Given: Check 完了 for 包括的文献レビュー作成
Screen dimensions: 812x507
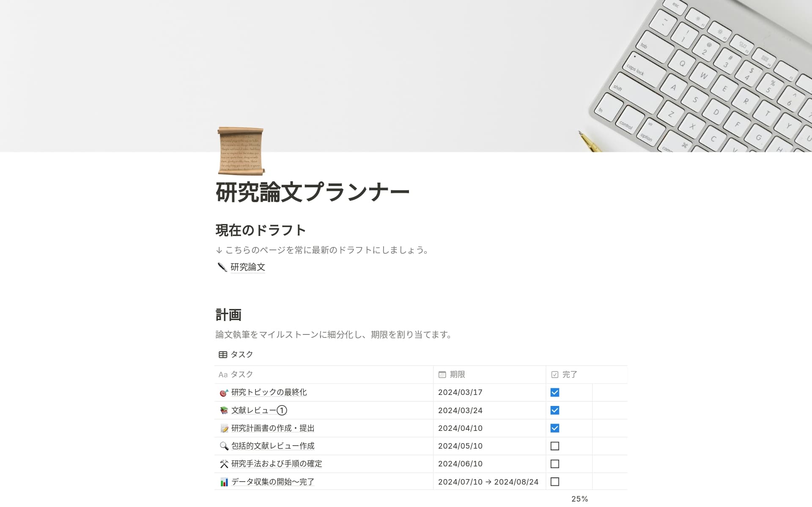Looking at the screenshot, I should pyautogui.click(x=554, y=446).
